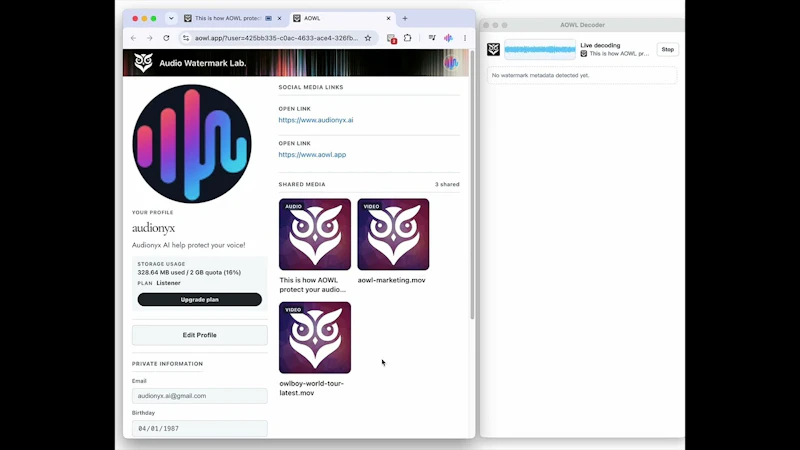
Task: Click the 'Edit Profile' button
Action: tap(199, 335)
